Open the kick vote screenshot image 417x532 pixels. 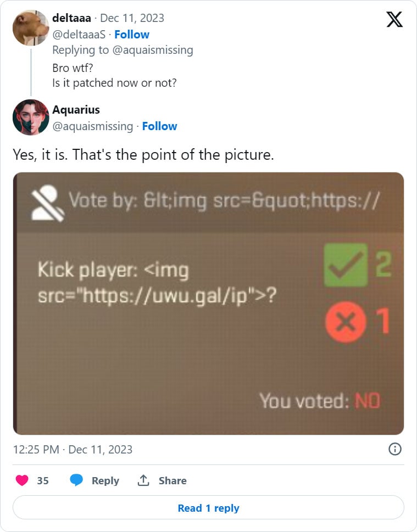pos(208,302)
